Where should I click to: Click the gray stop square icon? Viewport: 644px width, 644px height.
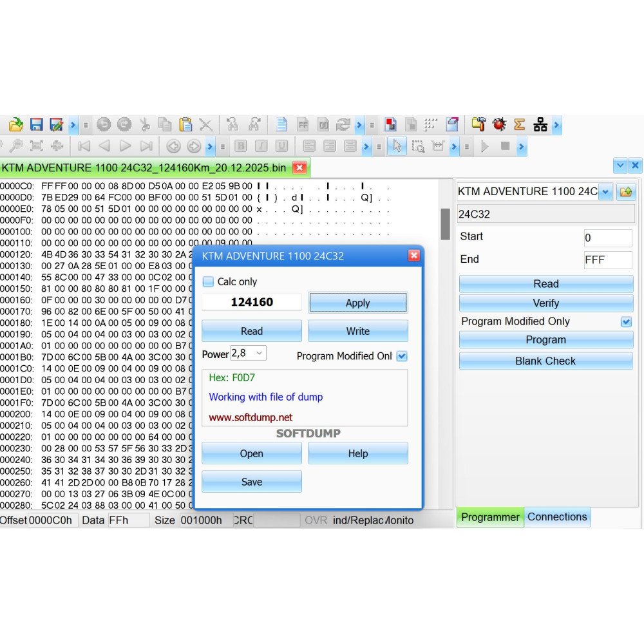505,146
